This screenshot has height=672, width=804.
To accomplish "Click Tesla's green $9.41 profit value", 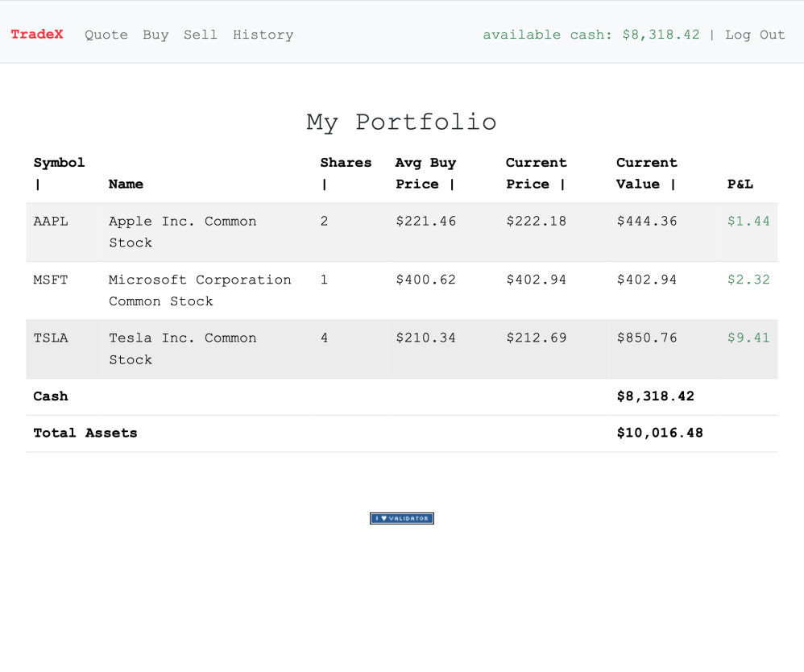I will pyautogui.click(x=748, y=338).
